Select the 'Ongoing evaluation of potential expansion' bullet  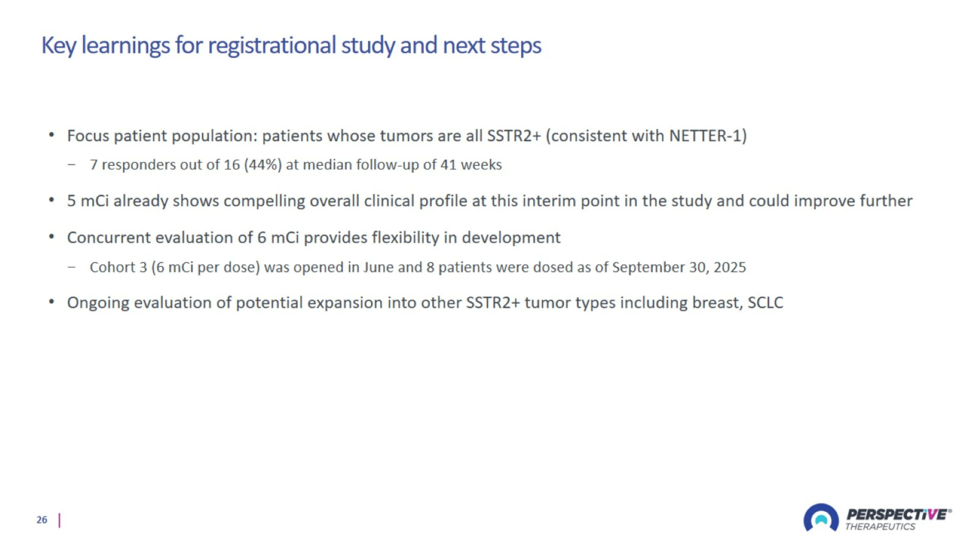[x=425, y=303]
